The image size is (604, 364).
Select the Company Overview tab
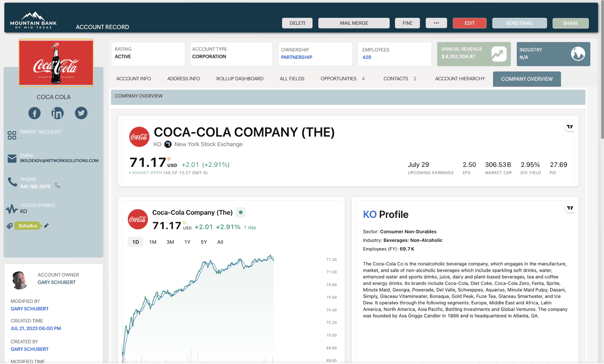[527, 79]
